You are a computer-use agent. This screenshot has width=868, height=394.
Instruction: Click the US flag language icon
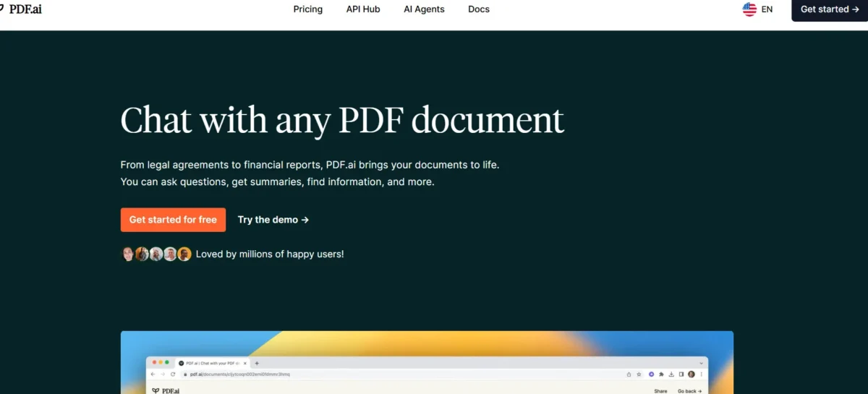click(x=749, y=9)
